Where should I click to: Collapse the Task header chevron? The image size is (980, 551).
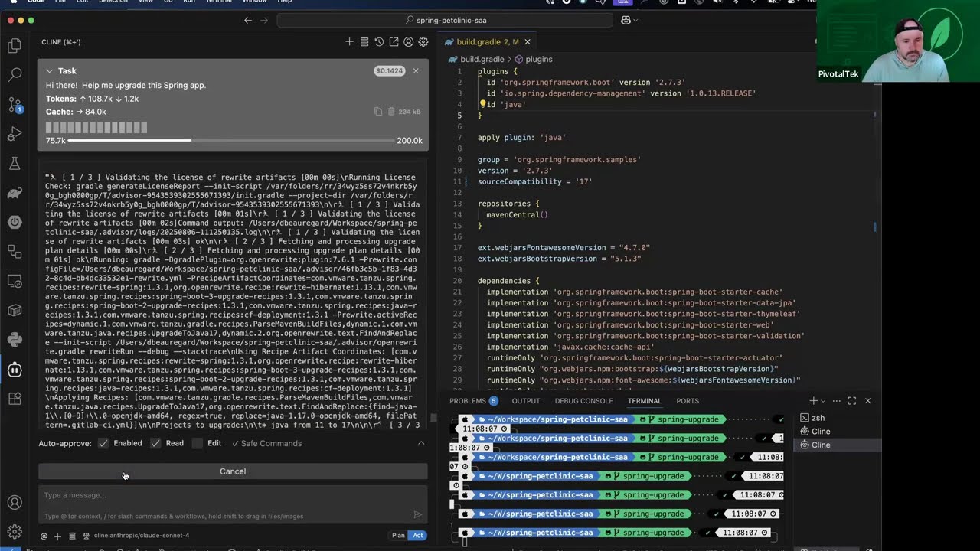(x=49, y=71)
